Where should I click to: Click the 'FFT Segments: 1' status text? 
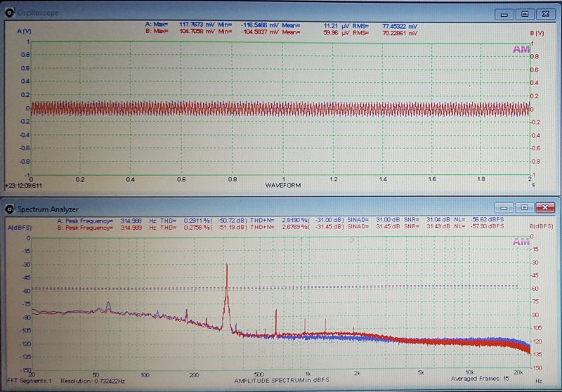coord(29,381)
